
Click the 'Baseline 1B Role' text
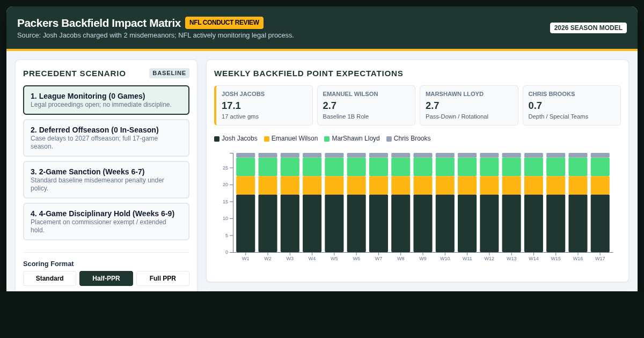click(346, 116)
